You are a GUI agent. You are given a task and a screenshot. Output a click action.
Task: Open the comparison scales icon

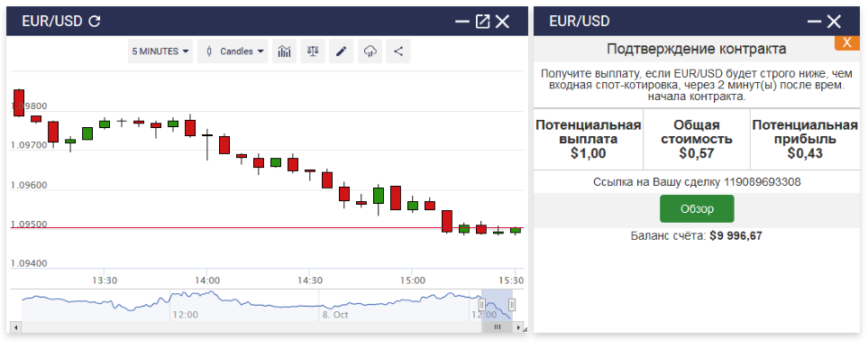313,51
